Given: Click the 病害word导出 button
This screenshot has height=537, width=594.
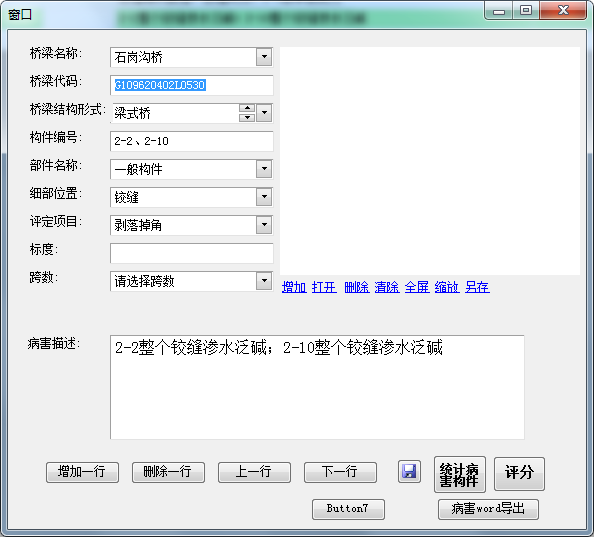Looking at the screenshot, I should coord(488,509).
